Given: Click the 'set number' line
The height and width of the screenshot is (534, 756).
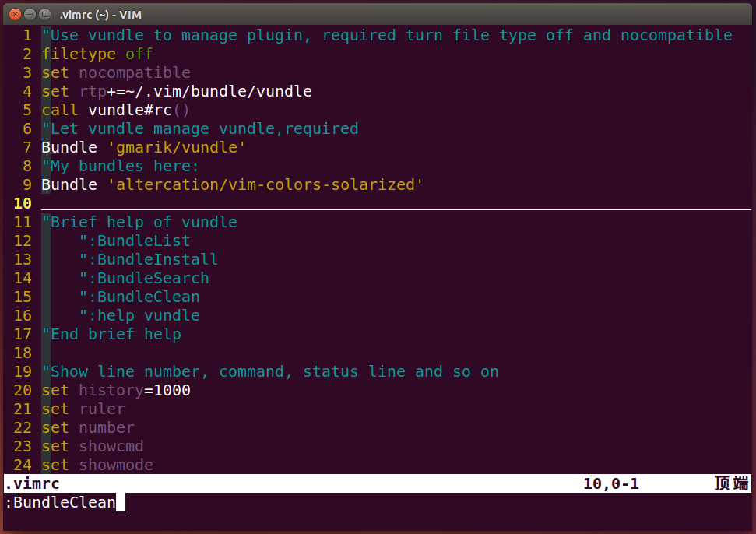Looking at the screenshot, I should (x=88, y=428).
